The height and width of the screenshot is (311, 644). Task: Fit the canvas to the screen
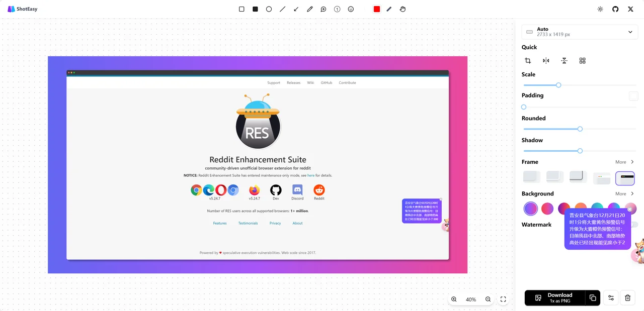coord(503,299)
